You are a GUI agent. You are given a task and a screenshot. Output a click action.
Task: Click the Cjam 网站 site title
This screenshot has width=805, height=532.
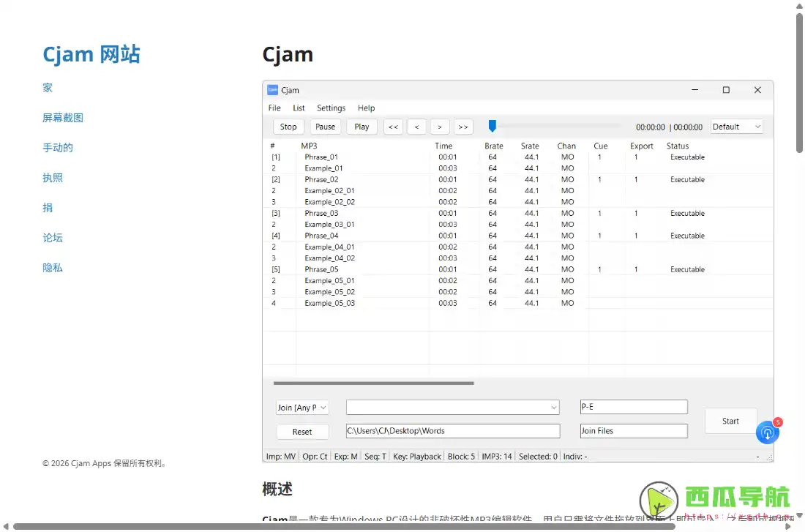point(91,54)
